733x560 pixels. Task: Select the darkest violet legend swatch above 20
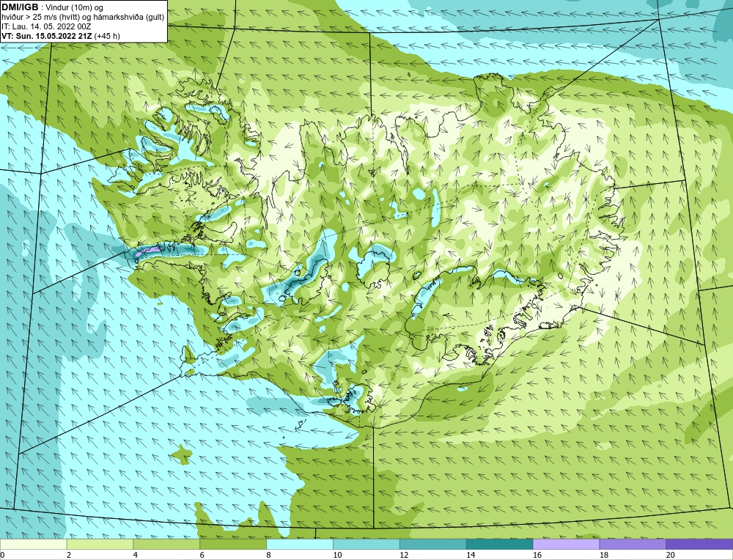coord(699,544)
